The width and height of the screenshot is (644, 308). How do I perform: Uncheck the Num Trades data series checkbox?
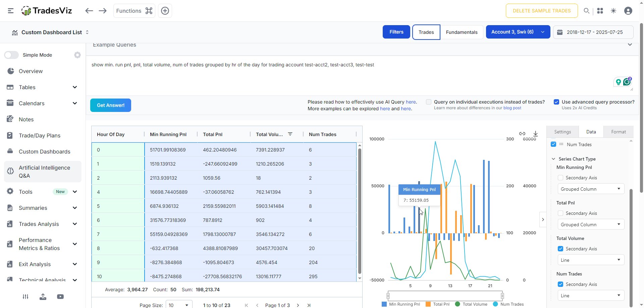point(553,144)
